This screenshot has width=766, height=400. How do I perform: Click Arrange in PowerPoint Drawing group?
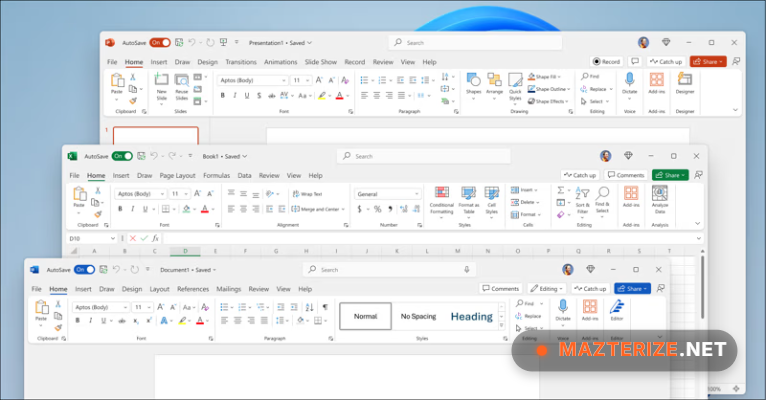(x=494, y=84)
